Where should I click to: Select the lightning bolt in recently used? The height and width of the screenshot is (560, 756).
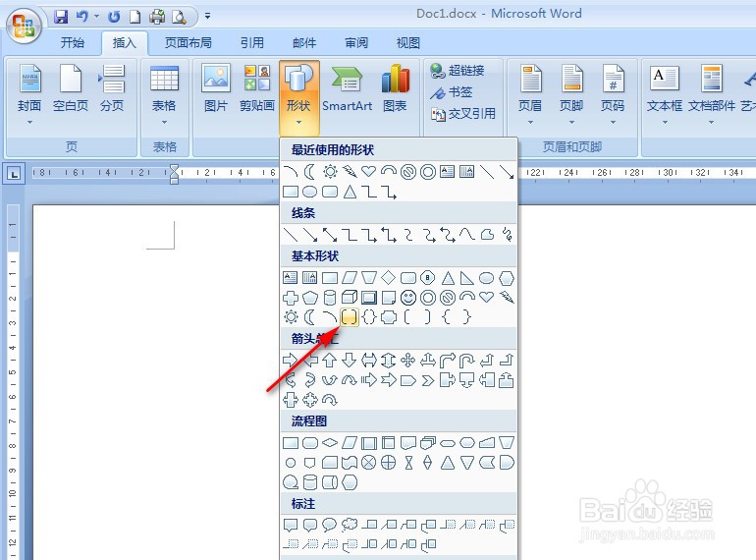(350, 172)
